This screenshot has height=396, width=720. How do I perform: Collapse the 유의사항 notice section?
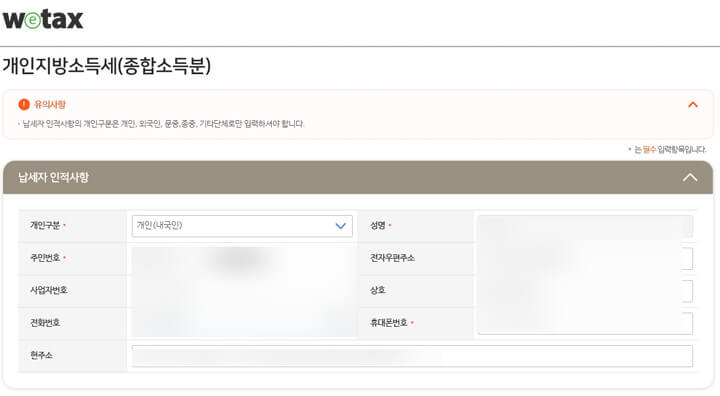(692, 105)
